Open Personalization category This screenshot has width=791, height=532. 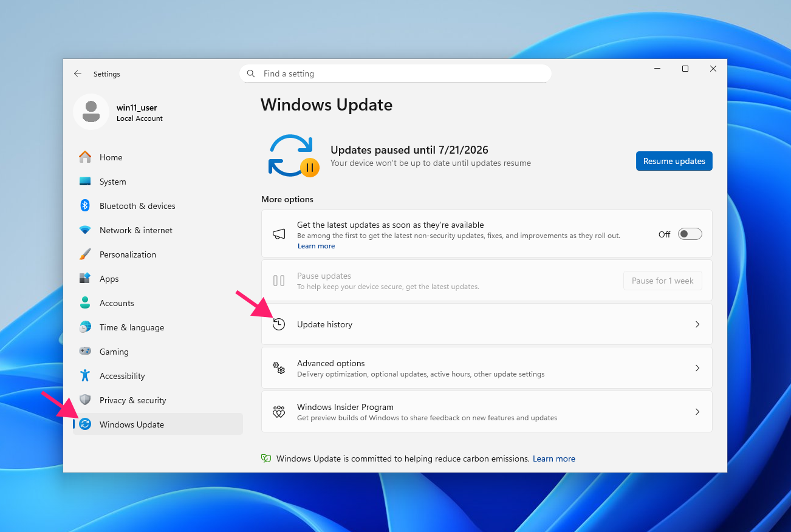coord(158,254)
